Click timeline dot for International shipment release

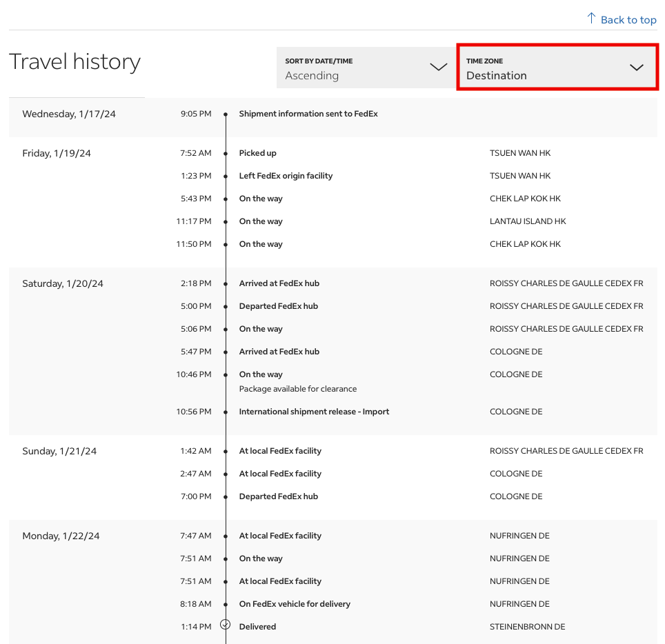[x=226, y=412]
